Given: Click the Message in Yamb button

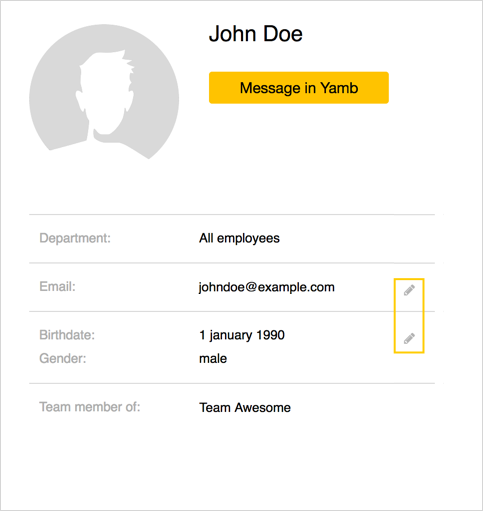Looking at the screenshot, I should 299,88.
